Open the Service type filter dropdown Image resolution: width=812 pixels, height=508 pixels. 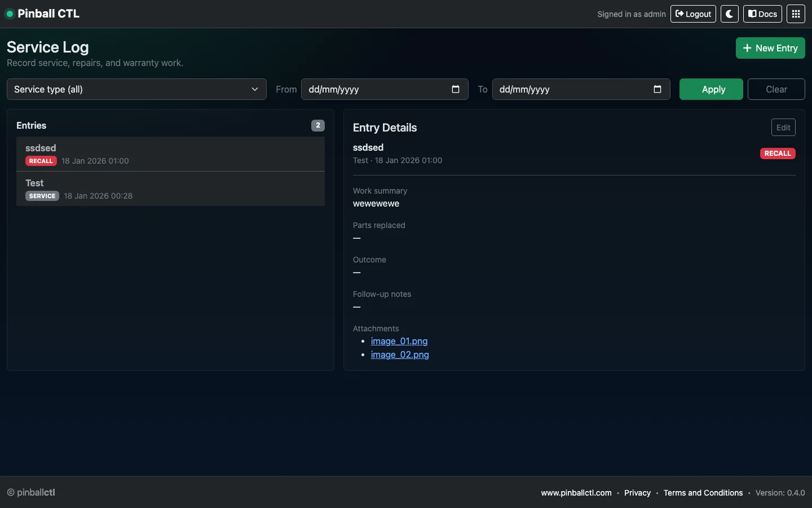click(136, 89)
